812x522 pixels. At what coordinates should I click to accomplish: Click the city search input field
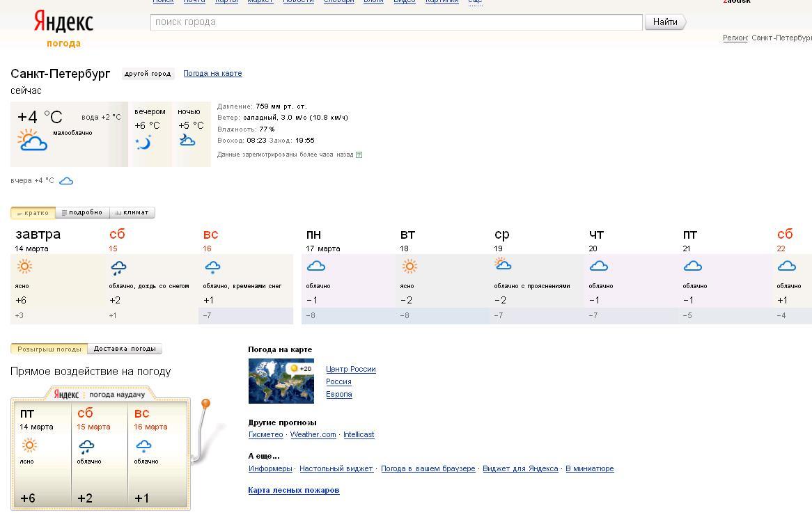pyautogui.click(x=396, y=22)
